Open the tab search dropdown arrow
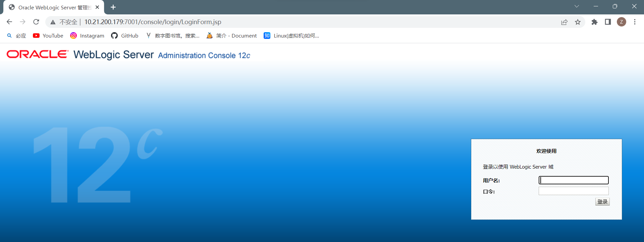 [577, 6]
